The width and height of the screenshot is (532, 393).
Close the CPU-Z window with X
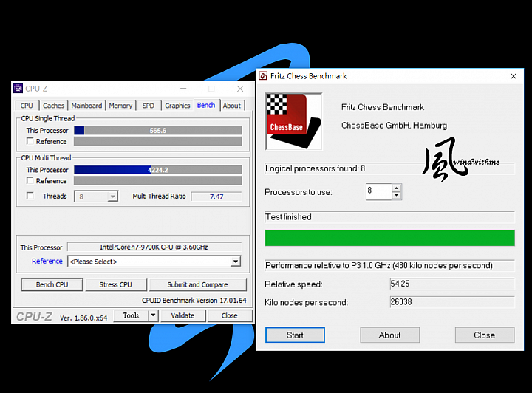(x=240, y=89)
